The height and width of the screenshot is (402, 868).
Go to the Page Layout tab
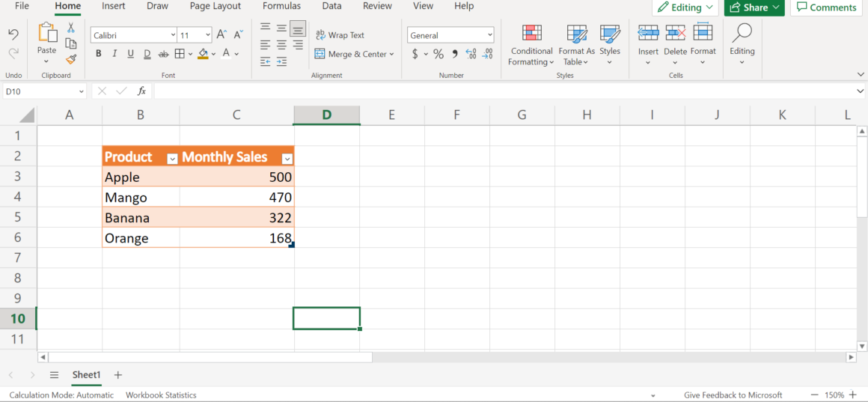tap(216, 6)
